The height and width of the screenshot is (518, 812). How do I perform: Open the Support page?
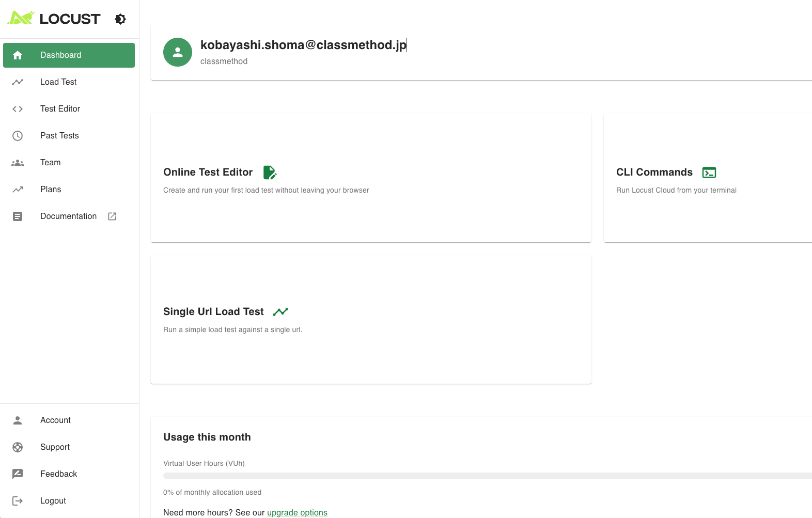pyautogui.click(x=69, y=447)
